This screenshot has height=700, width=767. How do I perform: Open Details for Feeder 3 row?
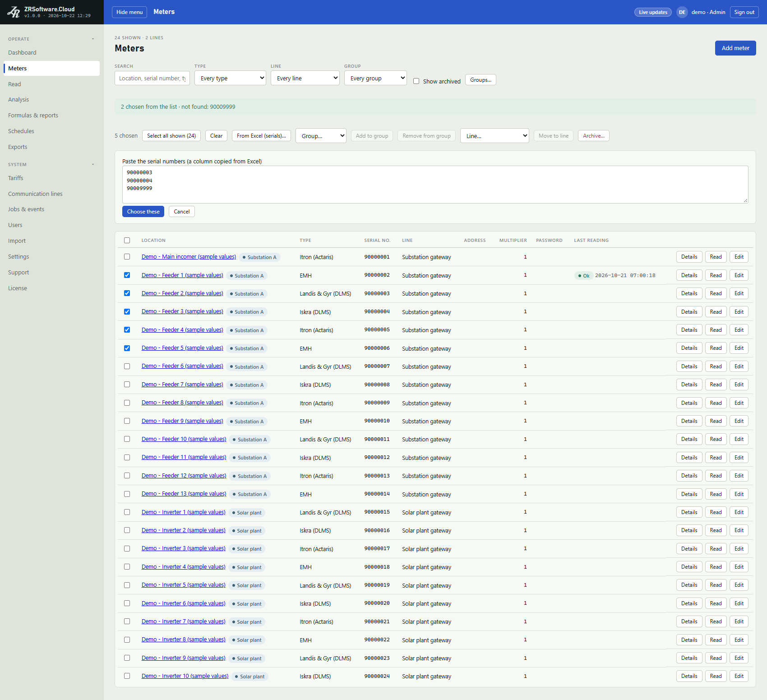689,312
